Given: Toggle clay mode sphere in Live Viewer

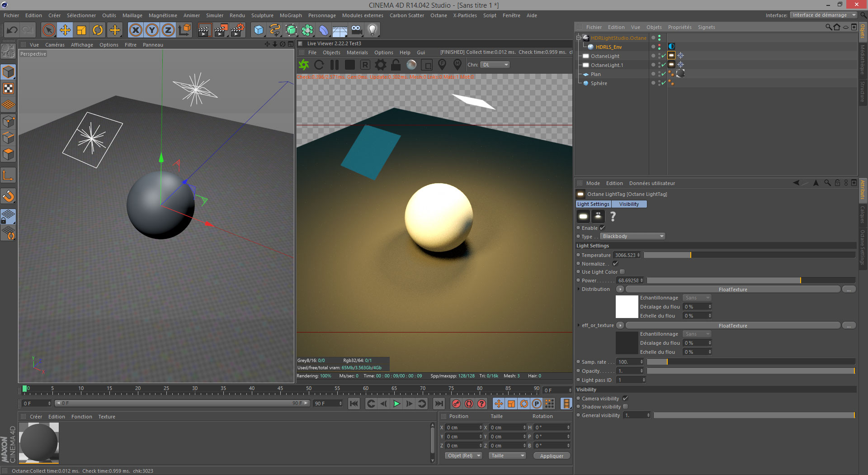Looking at the screenshot, I should click(x=411, y=65).
